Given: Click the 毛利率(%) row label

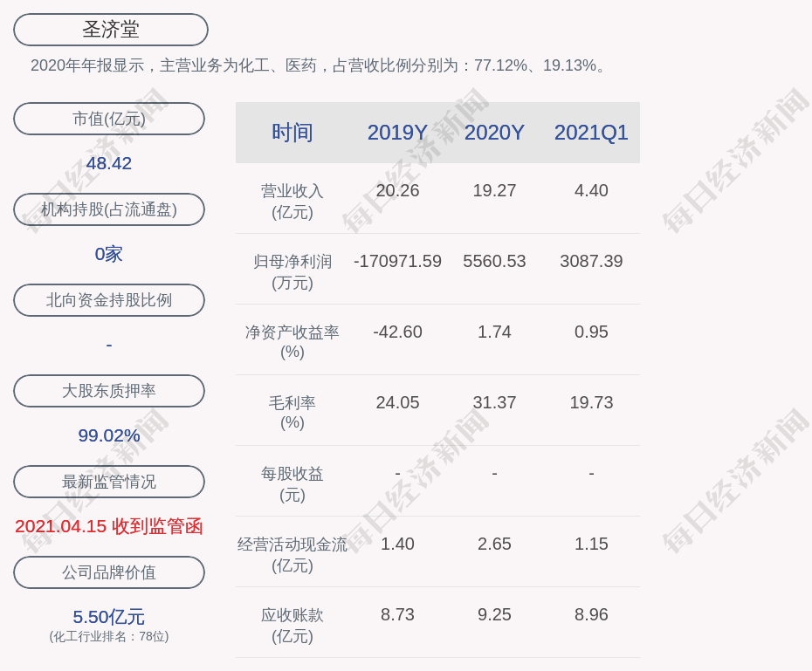Looking at the screenshot, I should [292, 413].
